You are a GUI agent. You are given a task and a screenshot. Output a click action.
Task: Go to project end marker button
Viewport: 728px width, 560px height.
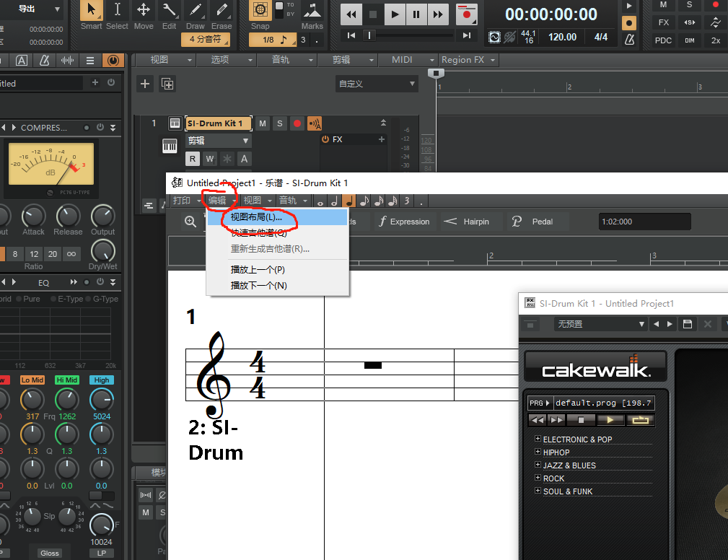coord(467,35)
